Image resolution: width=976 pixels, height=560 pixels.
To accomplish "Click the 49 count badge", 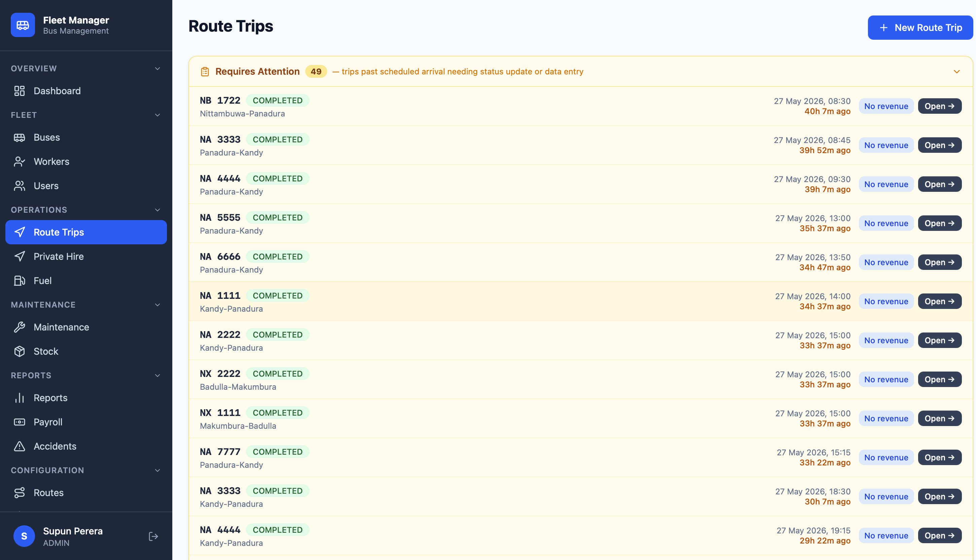I will click(x=316, y=72).
